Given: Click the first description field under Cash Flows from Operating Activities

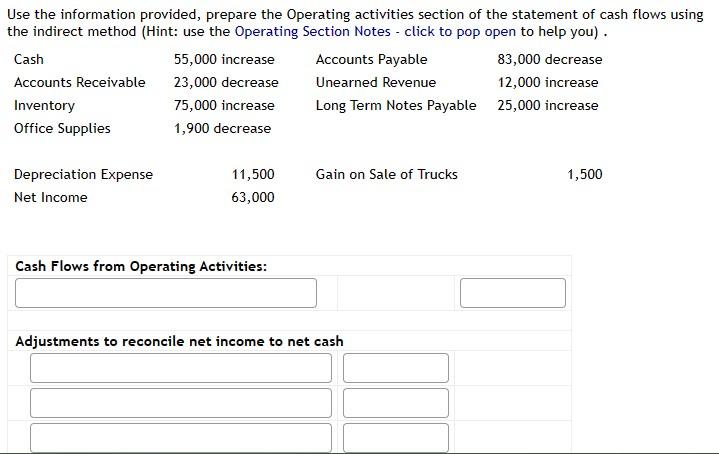Looking at the screenshot, I should (x=166, y=293).
